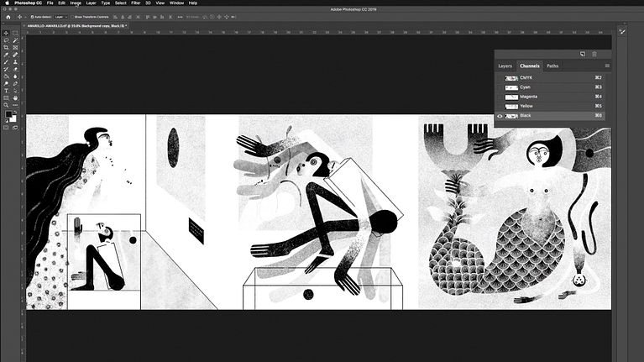This screenshot has height=362, width=644.
Task: Pick the Eyedropper tool
Action: click(7, 56)
